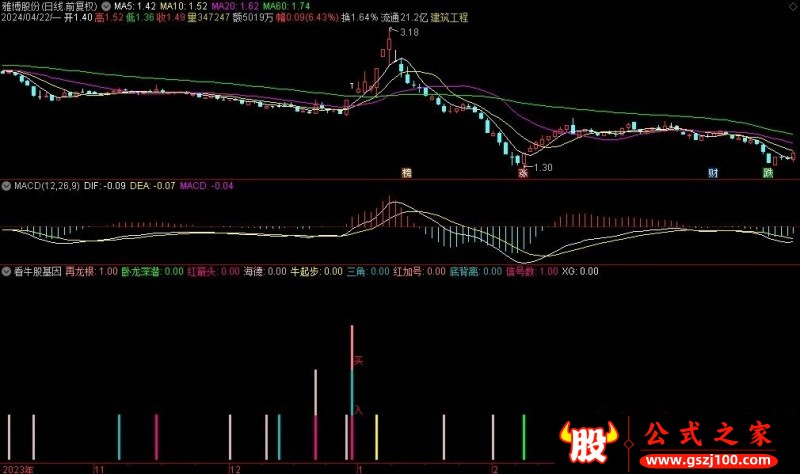The image size is (800, 474).
Task: Click the 榜 event marker icon
Action: (x=406, y=172)
